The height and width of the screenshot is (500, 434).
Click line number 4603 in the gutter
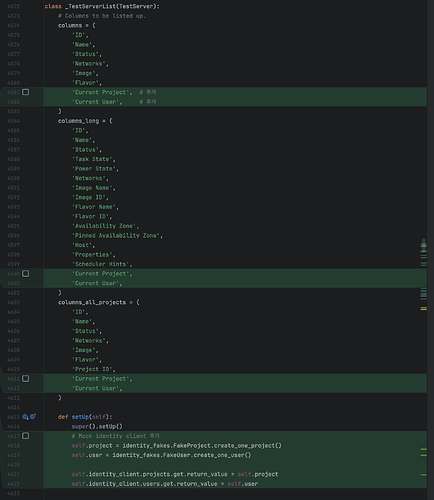pyautogui.click(x=13, y=302)
